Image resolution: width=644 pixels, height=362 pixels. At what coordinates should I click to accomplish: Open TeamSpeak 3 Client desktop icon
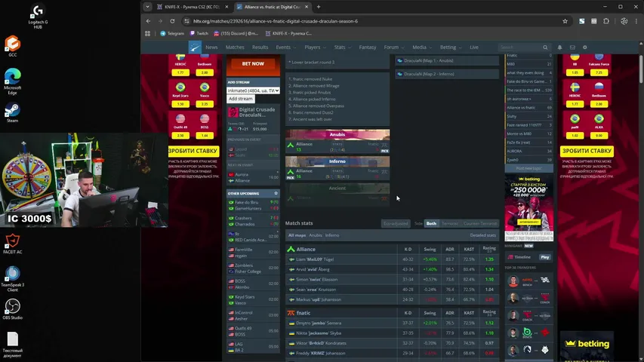pyautogui.click(x=12, y=275)
